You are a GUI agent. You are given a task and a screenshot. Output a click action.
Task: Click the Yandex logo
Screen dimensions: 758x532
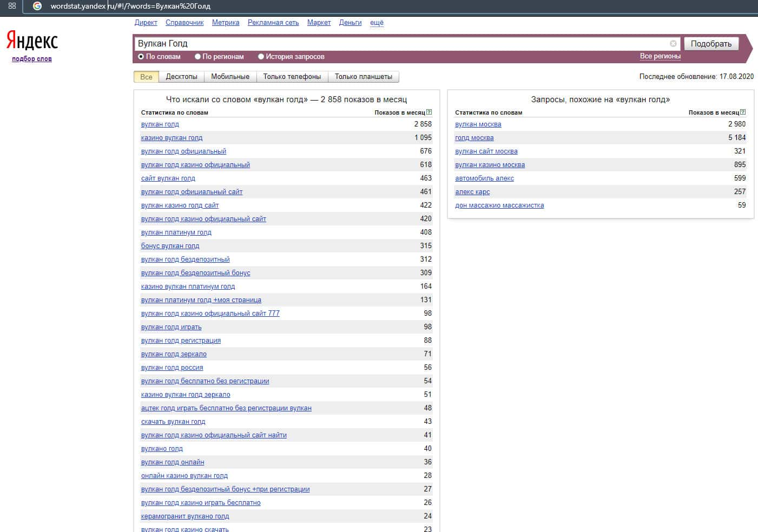pos(32,41)
